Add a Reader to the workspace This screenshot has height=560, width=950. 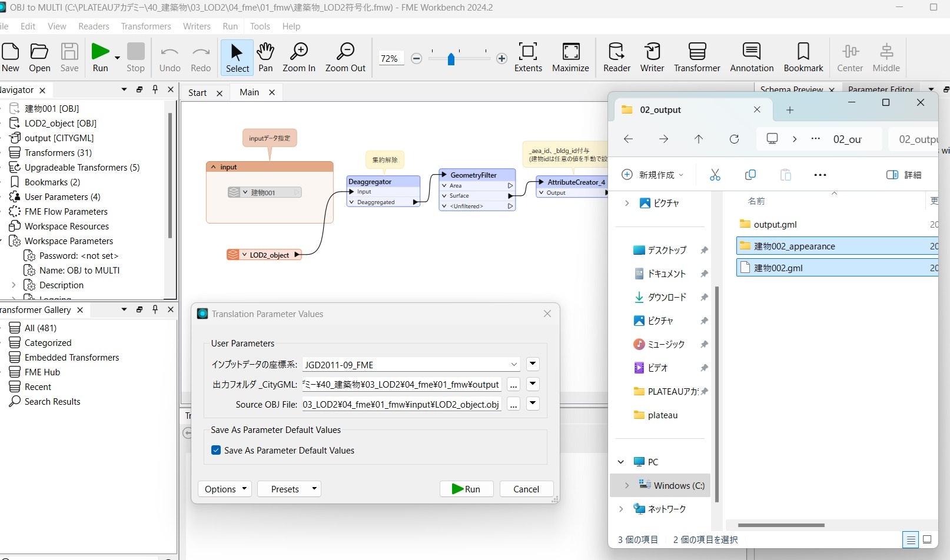[x=617, y=58]
